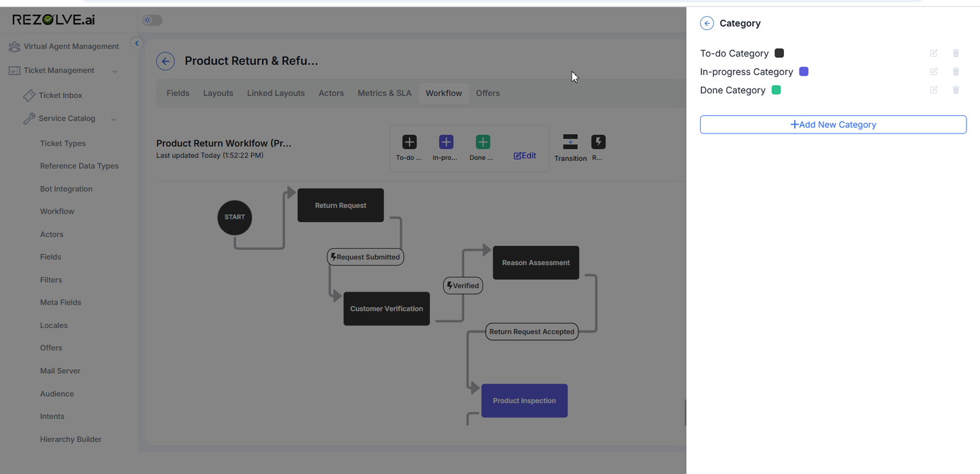This screenshot has width=980, height=474.
Task: Click the In-progress Category purple swatch
Action: pos(804,72)
